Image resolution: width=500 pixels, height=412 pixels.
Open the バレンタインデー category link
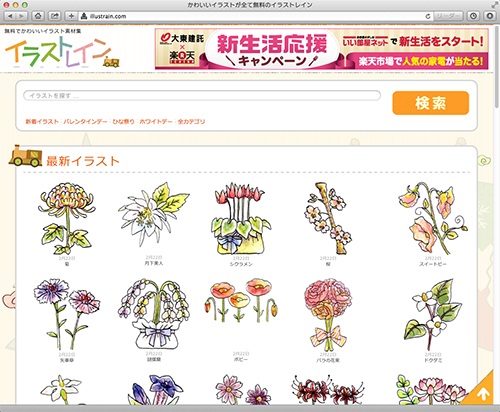click(86, 122)
